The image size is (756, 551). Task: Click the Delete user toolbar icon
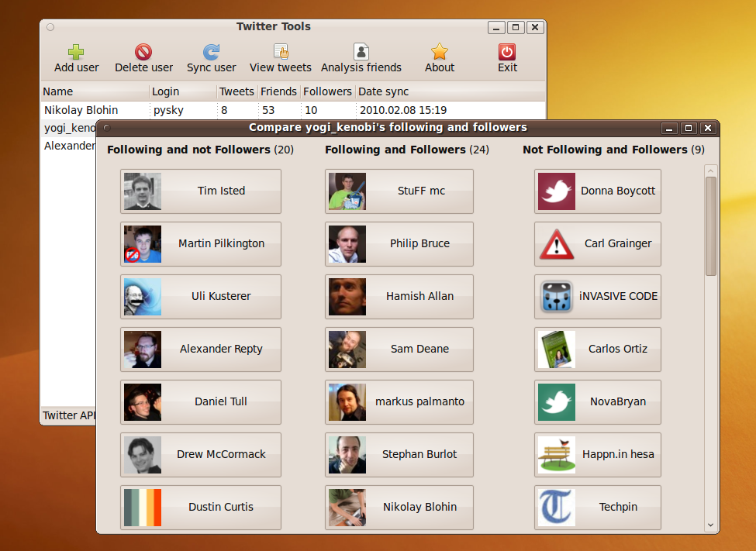point(143,52)
